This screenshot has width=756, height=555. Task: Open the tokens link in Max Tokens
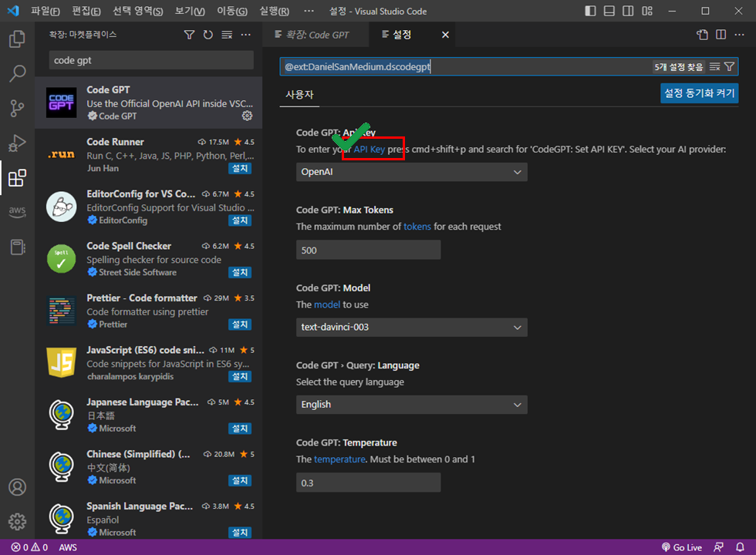(417, 227)
